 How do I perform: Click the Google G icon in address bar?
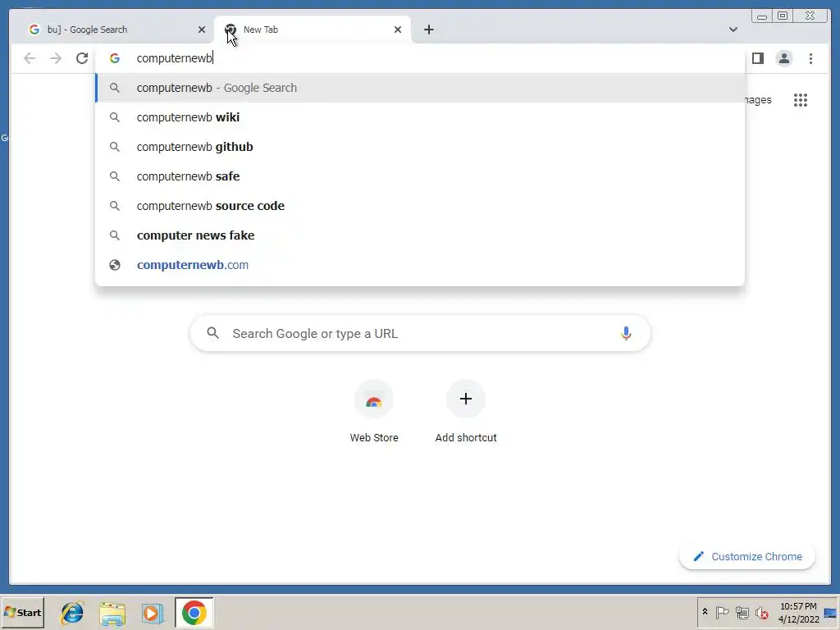(115, 58)
